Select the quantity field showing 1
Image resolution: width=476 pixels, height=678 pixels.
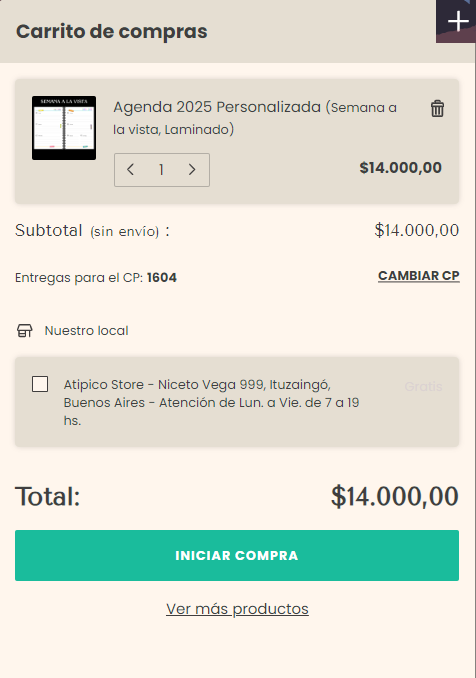pyautogui.click(x=161, y=170)
